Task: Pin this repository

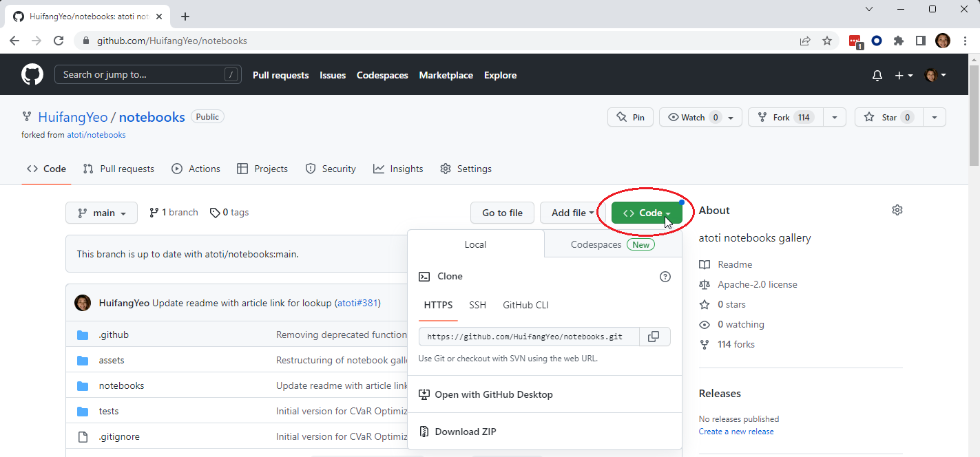Action: point(631,117)
